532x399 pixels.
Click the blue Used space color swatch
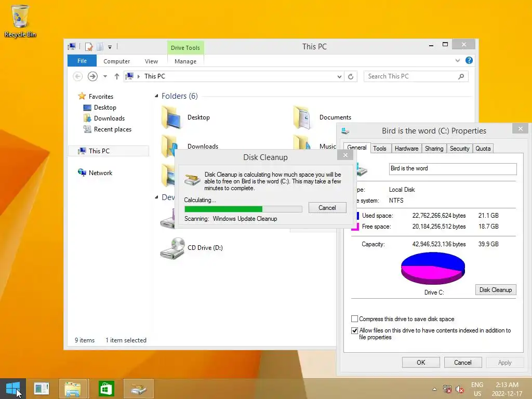pos(357,216)
